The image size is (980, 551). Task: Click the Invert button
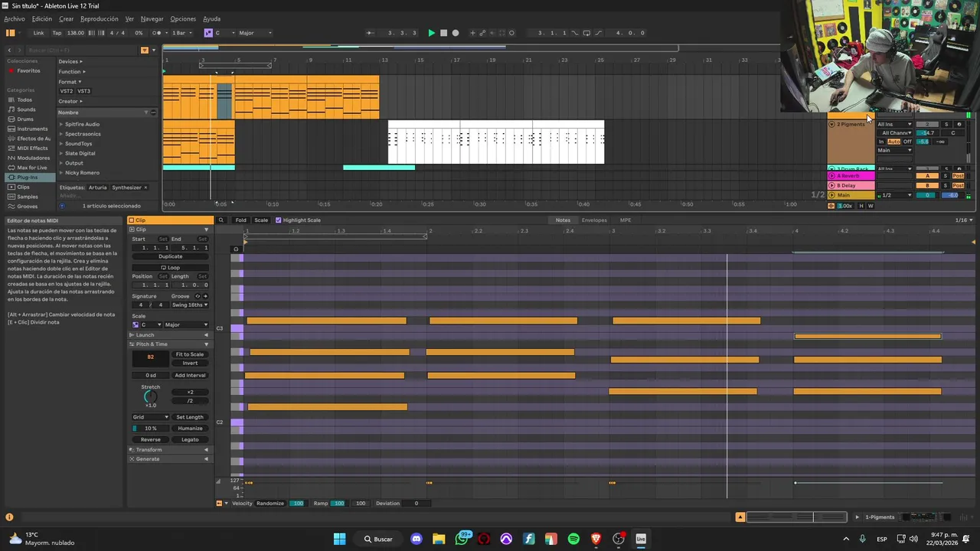[190, 363]
